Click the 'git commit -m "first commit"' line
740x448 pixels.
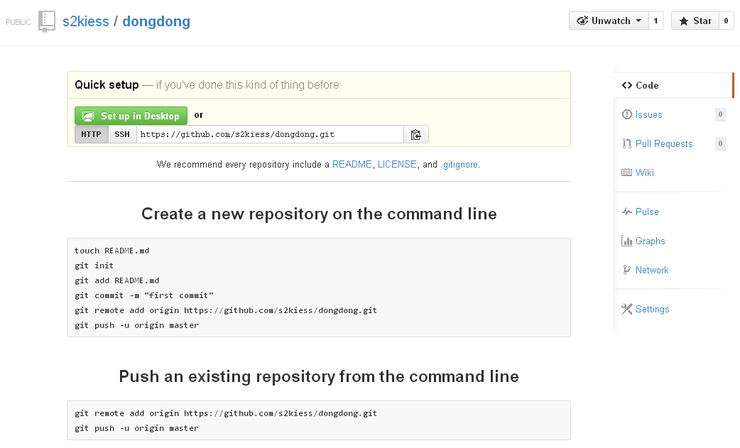tap(144, 296)
